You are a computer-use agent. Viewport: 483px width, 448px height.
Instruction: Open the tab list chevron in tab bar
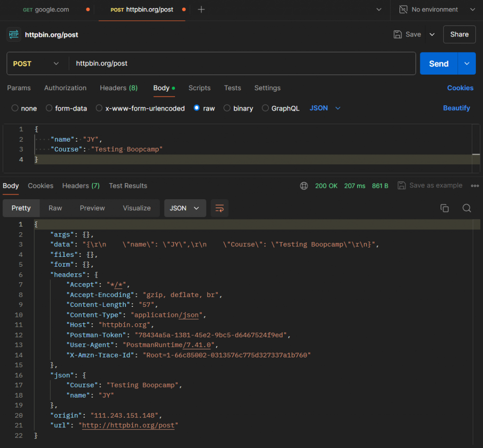[x=379, y=9]
